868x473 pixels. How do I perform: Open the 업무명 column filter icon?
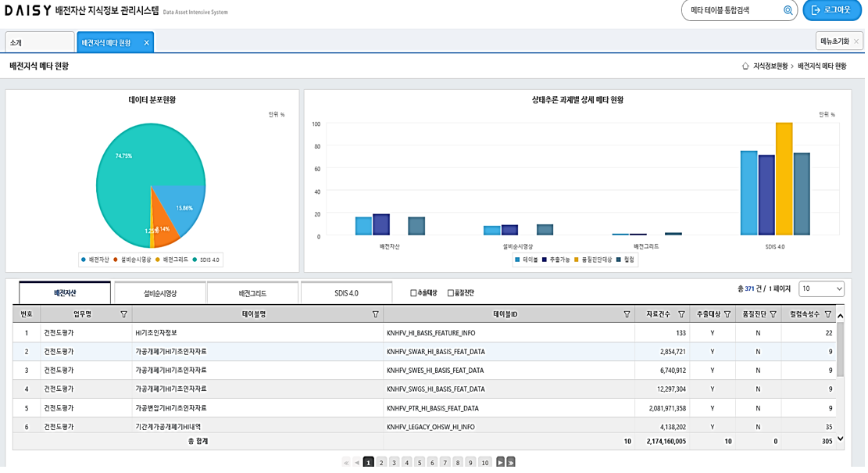coord(123,314)
